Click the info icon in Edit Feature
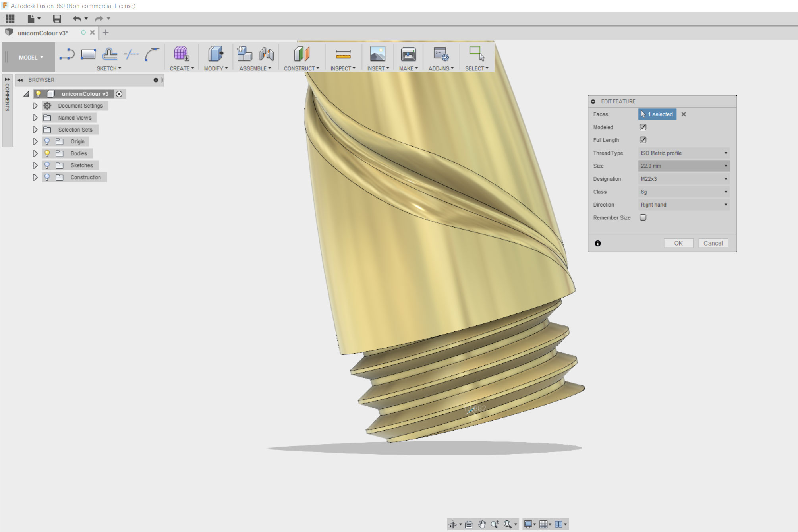The image size is (798, 532). 598,243
